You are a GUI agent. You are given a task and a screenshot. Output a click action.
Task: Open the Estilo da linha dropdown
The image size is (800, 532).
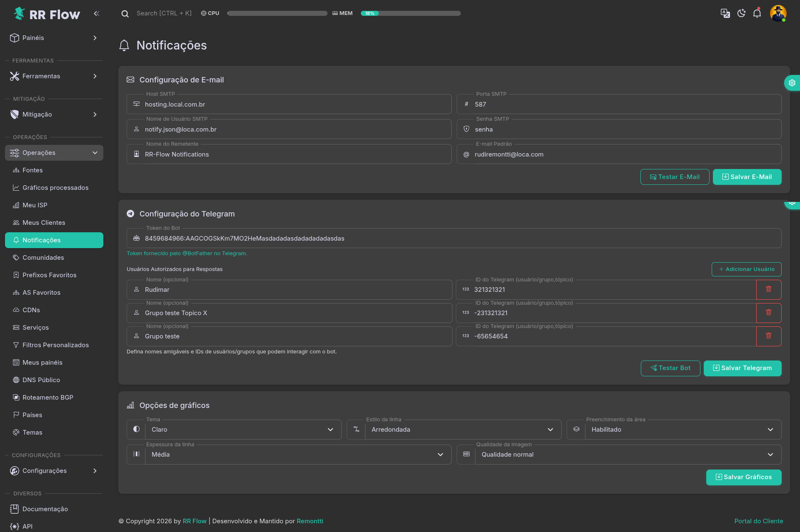point(462,430)
